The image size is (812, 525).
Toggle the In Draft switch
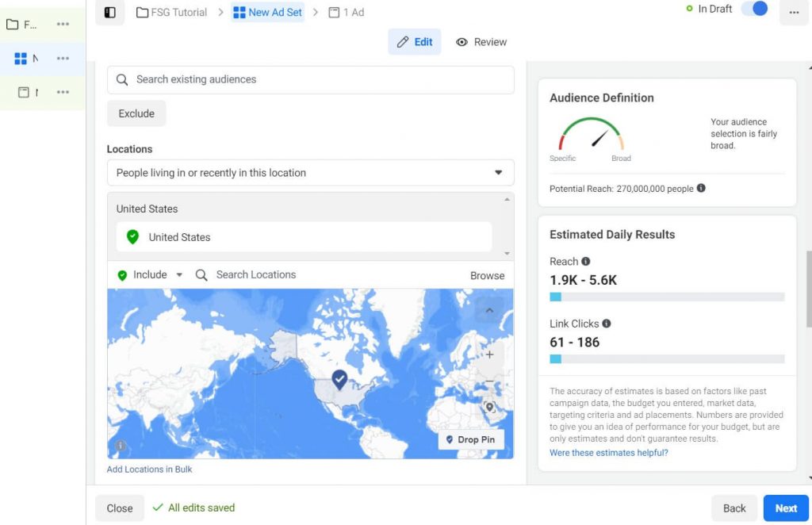tap(754, 10)
